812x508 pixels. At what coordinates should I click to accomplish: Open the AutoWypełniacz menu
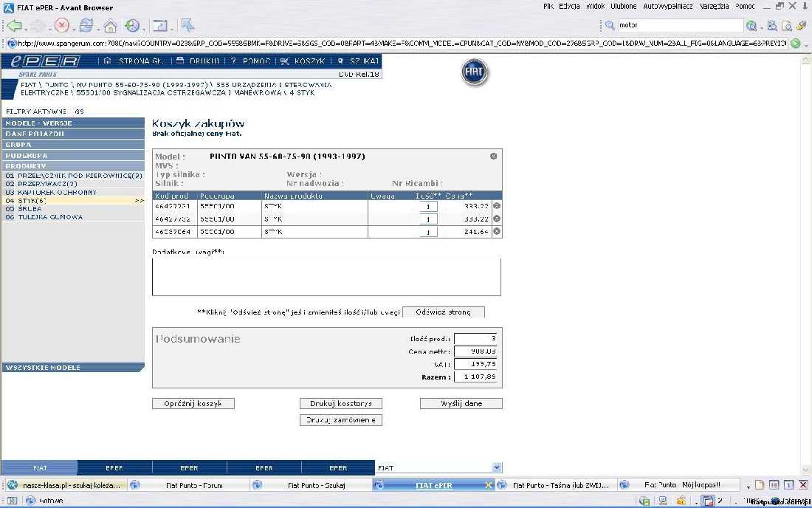tap(668, 6)
